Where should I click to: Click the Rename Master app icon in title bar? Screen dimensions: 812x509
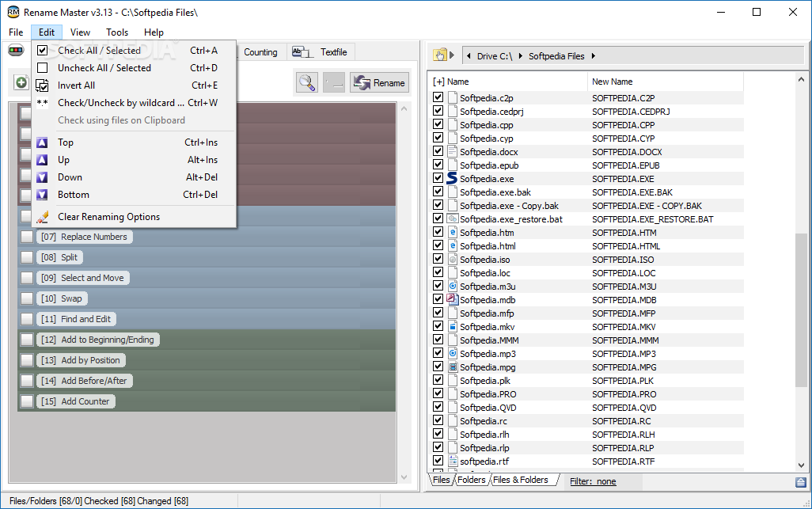tap(13, 12)
